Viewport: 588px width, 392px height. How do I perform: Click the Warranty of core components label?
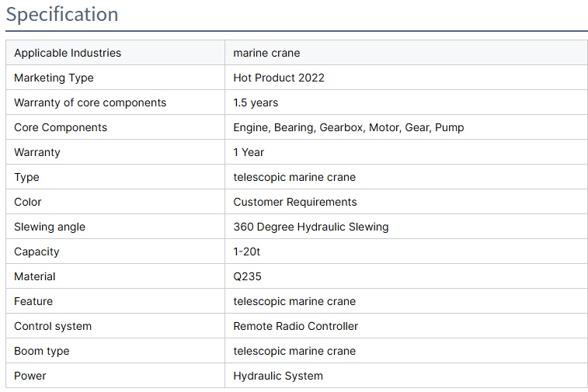(90, 102)
